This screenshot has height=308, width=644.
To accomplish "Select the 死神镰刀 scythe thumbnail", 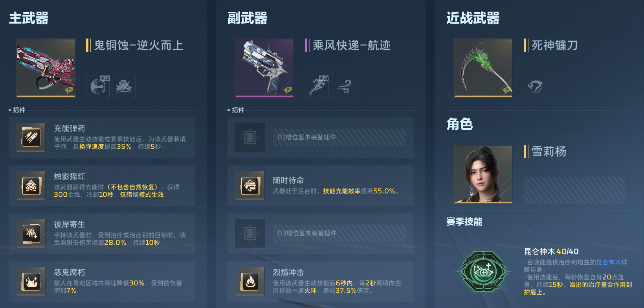I will [x=484, y=68].
